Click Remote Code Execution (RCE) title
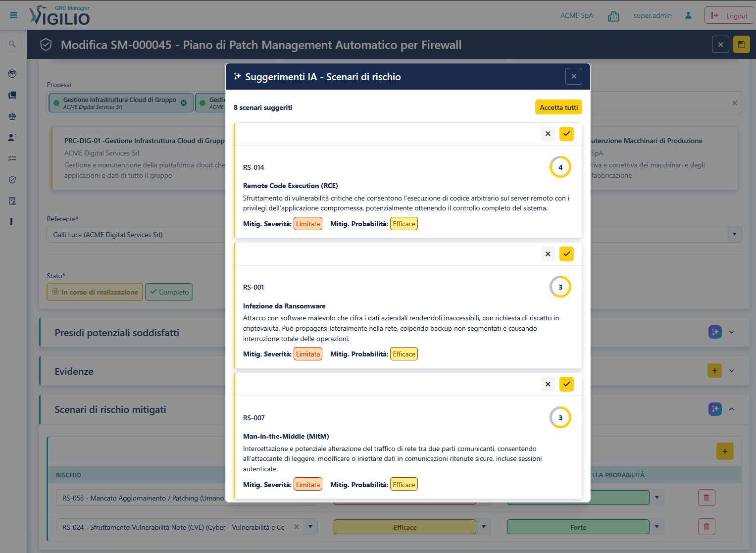Screen dimensions: 756x553 (x=291, y=186)
